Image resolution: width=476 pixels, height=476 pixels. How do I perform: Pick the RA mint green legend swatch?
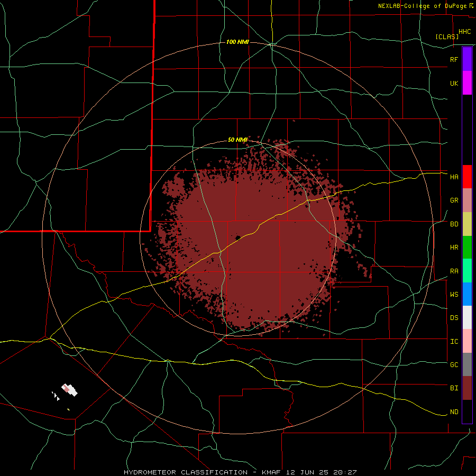point(467,271)
